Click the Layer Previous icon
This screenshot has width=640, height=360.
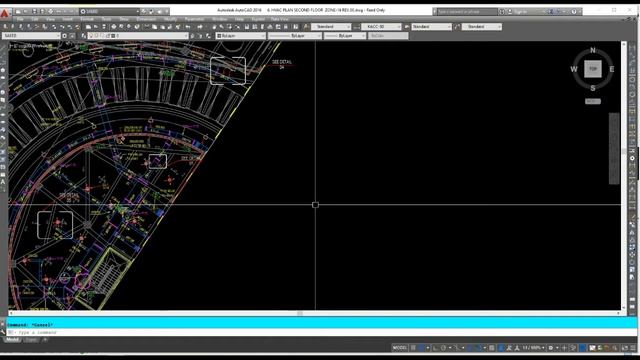click(200, 36)
